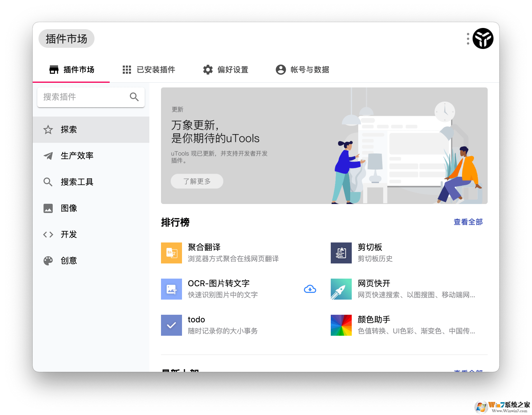Select the 开发 code category icon

[x=48, y=234]
